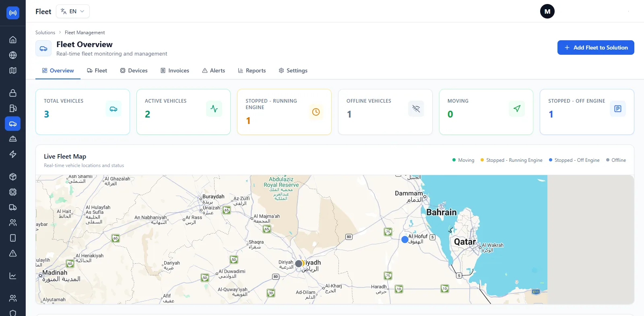644x316 pixels.
Task: Click the 'Stopped - Running Engine' legend label
Action: point(514,160)
